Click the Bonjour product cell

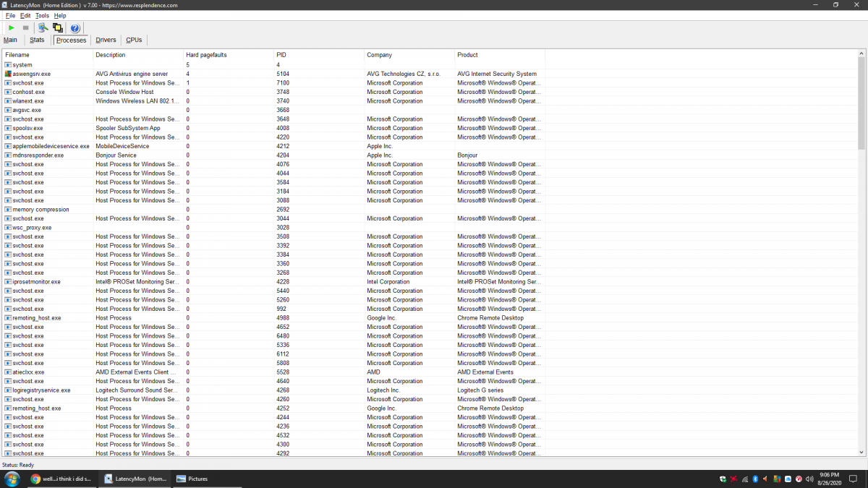click(x=467, y=155)
